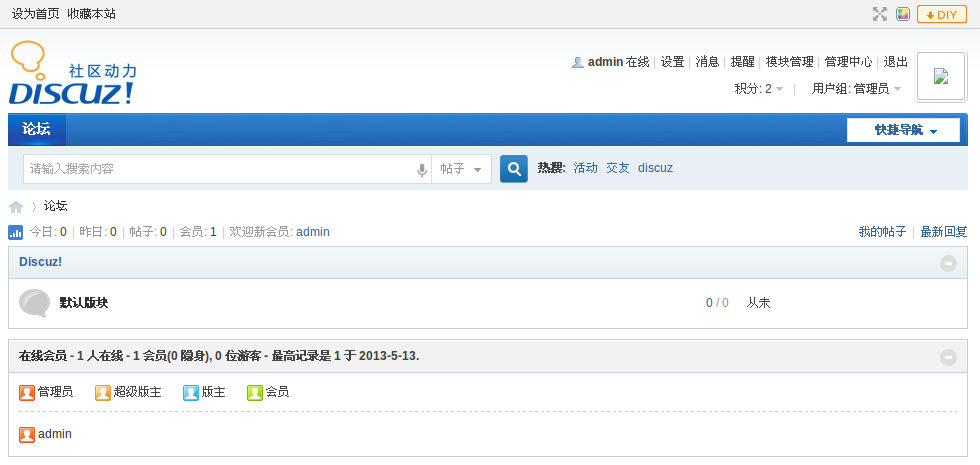Viewport: 980px width, 465px height.
Task: Click the magnifier search button
Action: pos(514,169)
